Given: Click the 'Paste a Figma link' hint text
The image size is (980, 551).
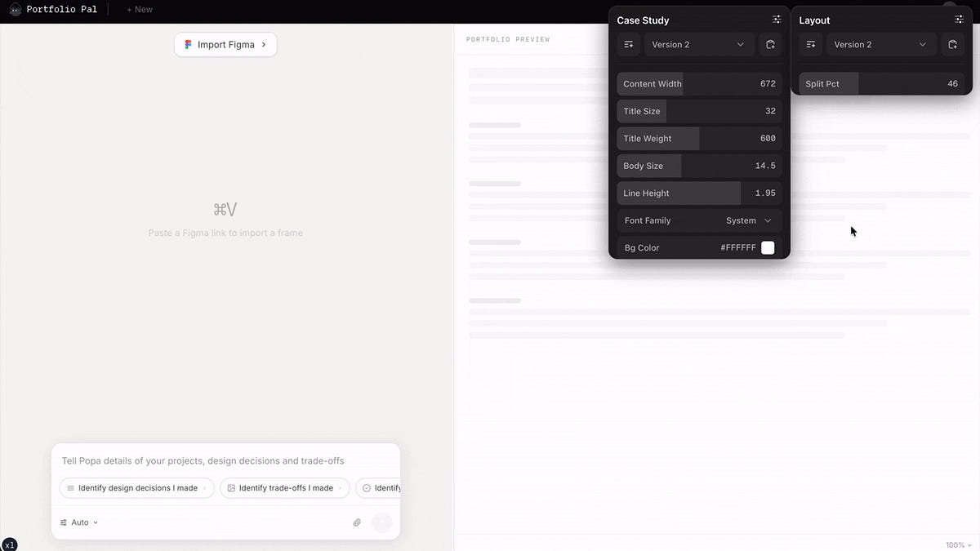Looking at the screenshot, I should (225, 233).
